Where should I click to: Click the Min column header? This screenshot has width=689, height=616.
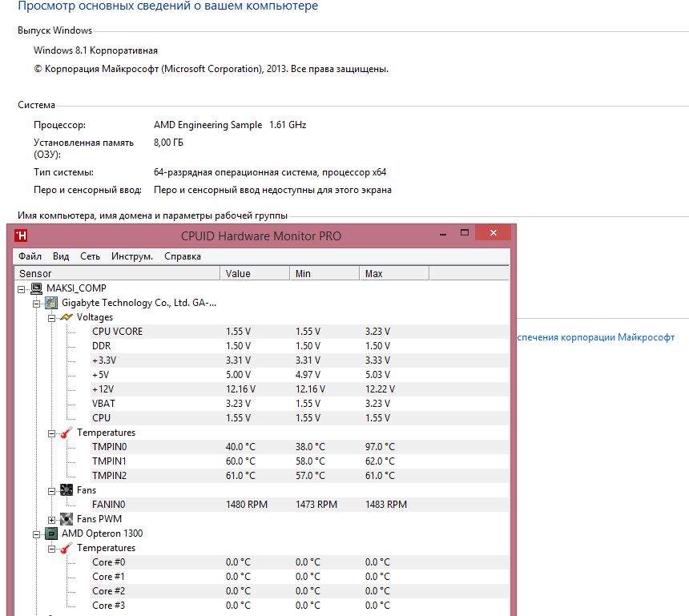point(324,273)
